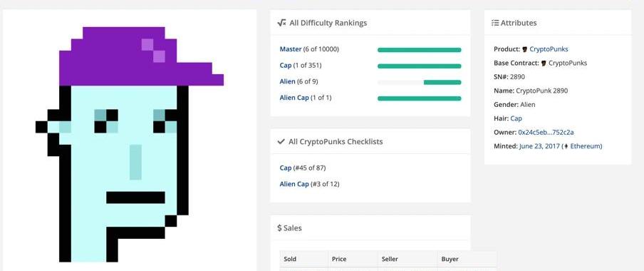Viewport: 644px width, 271px height.
Task: Click the punk icon next to Product
Action: [x=524, y=49]
